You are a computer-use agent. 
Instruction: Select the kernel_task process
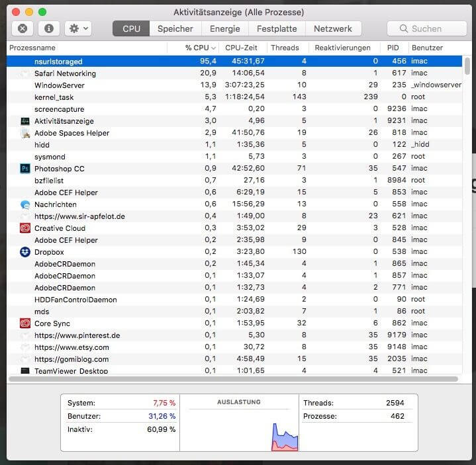coord(54,97)
